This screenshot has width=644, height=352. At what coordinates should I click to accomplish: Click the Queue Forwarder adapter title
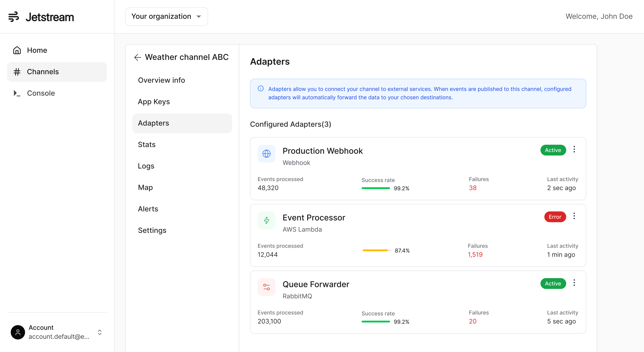click(316, 284)
